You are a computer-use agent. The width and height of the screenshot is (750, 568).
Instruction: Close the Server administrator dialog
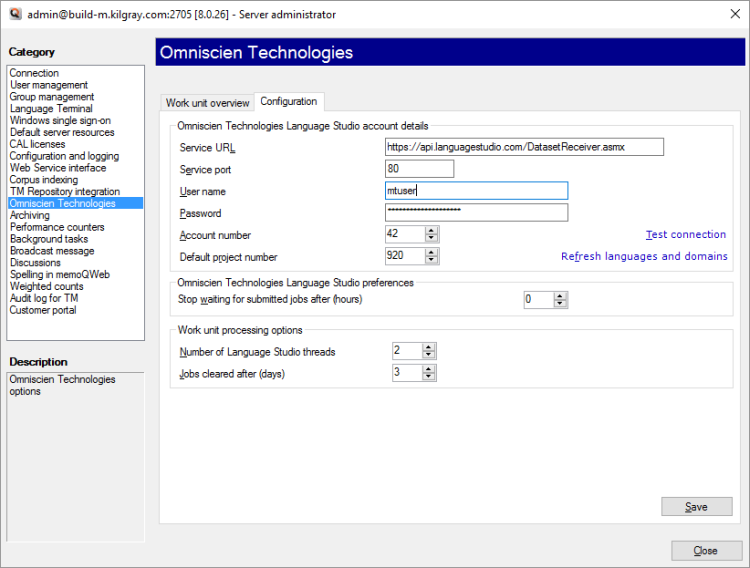click(x=706, y=551)
